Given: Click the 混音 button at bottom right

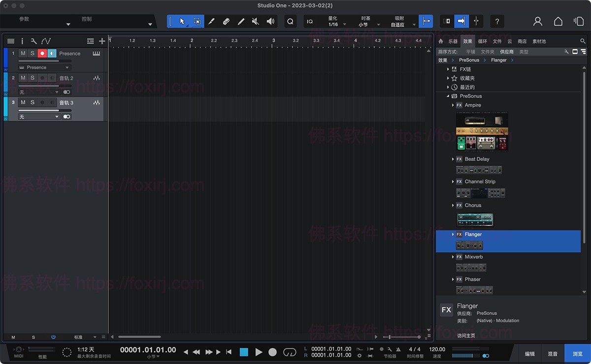Looking at the screenshot, I should click(x=552, y=354).
